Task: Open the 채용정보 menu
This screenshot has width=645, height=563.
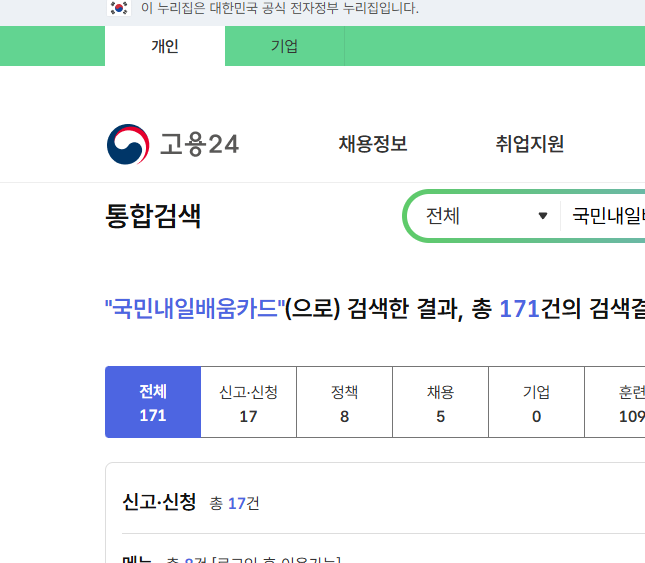Action: 373,144
